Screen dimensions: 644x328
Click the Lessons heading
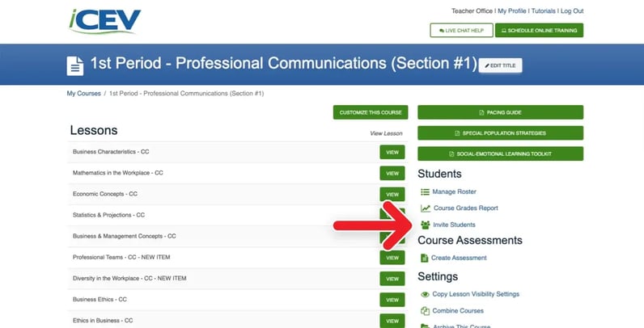tap(94, 130)
